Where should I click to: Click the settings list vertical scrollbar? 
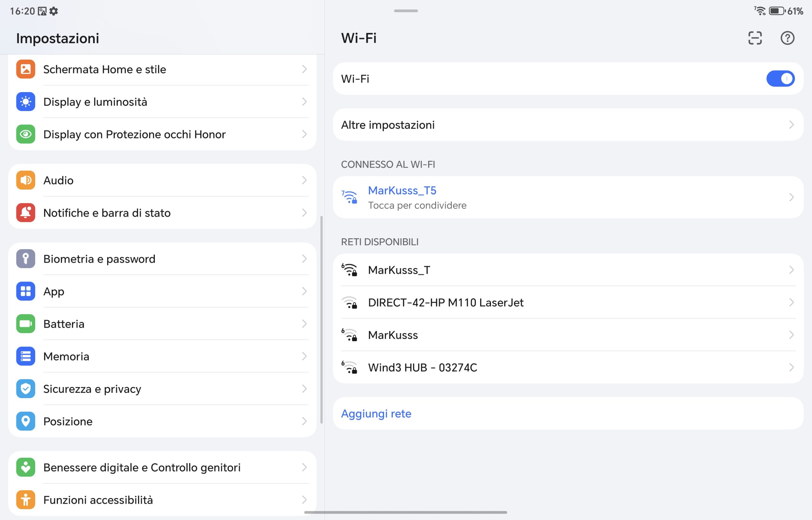[x=322, y=319]
